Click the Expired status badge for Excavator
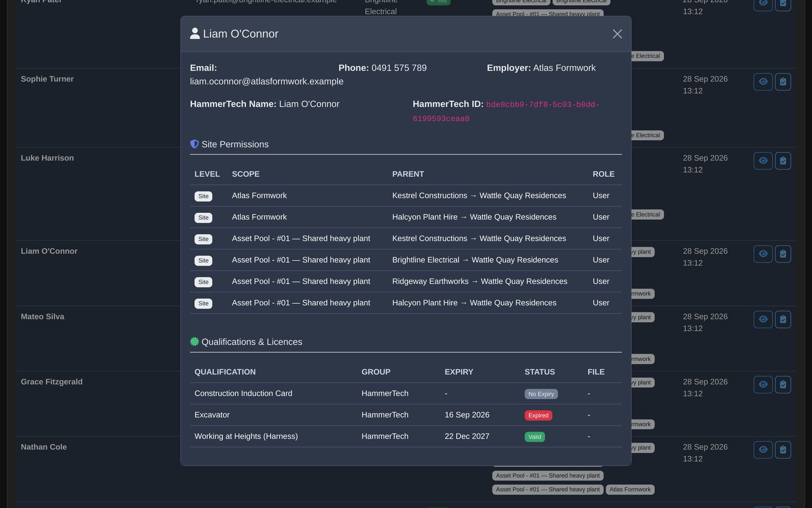 pyautogui.click(x=538, y=416)
